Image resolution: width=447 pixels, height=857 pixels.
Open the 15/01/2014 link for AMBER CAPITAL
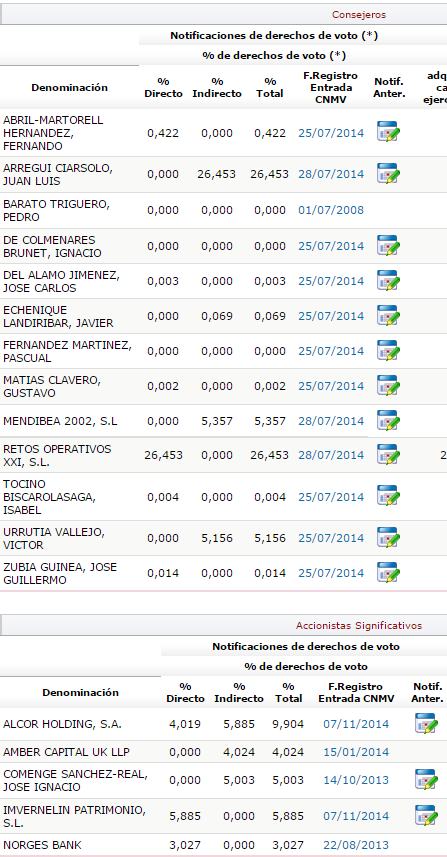pos(356,752)
